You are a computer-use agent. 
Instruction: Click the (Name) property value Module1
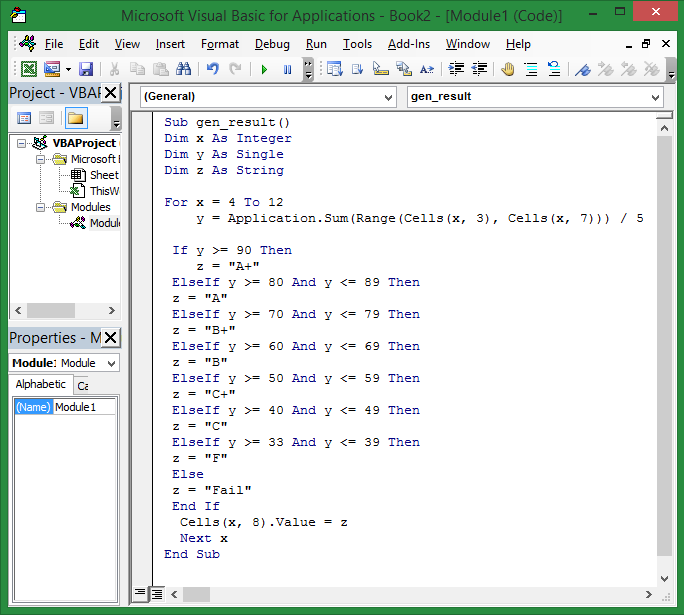coord(85,407)
